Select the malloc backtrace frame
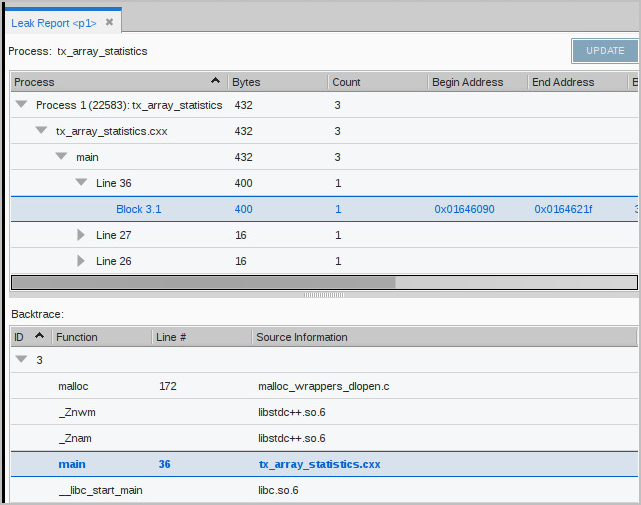641x505 pixels. click(75, 386)
